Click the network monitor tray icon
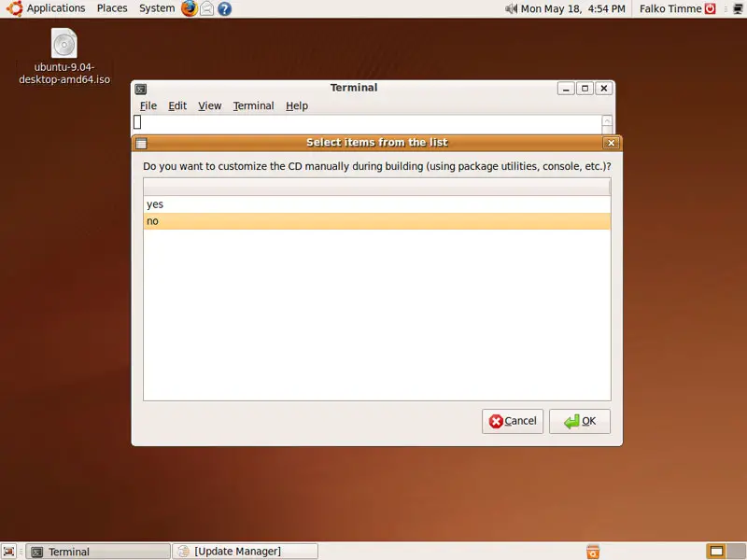Image resolution: width=747 pixels, height=560 pixels. (x=738, y=8)
